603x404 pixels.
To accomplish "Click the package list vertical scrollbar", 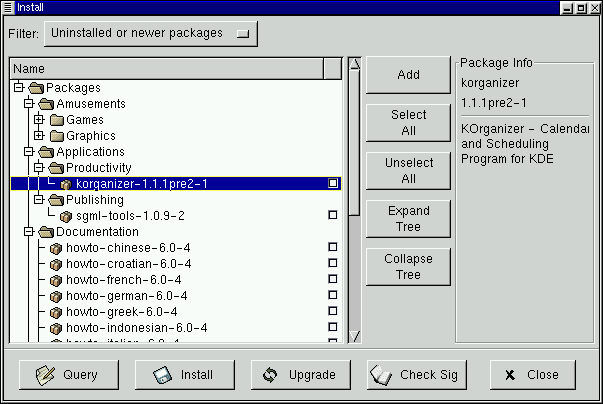I will pos(353,200).
